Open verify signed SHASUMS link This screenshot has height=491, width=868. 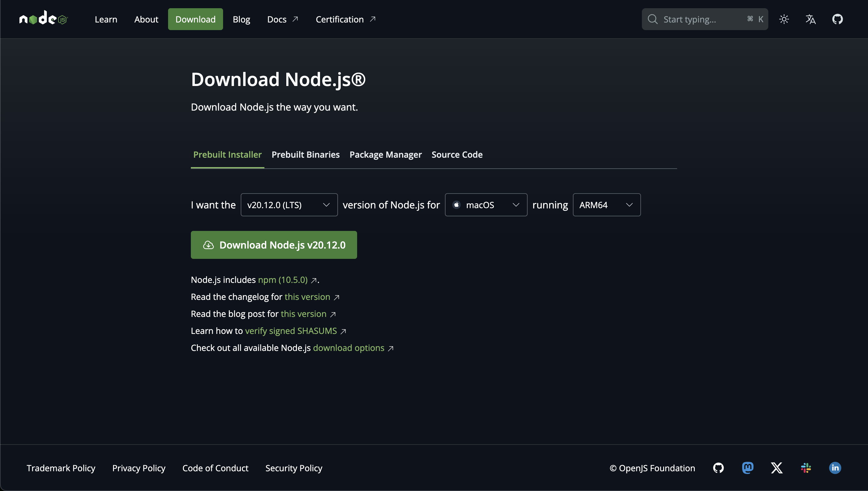tap(291, 331)
